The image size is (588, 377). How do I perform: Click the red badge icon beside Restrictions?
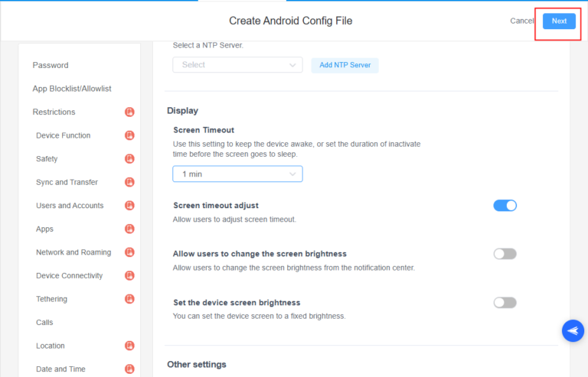(x=129, y=112)
